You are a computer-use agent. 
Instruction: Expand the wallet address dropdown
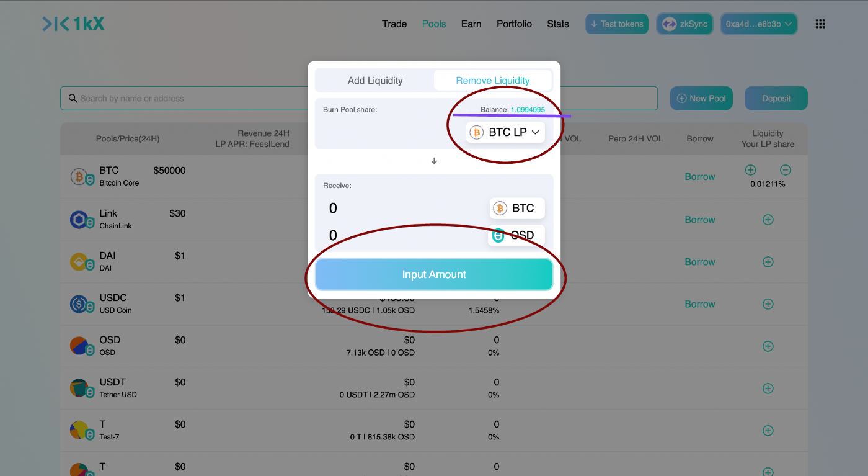coord(759,24)
